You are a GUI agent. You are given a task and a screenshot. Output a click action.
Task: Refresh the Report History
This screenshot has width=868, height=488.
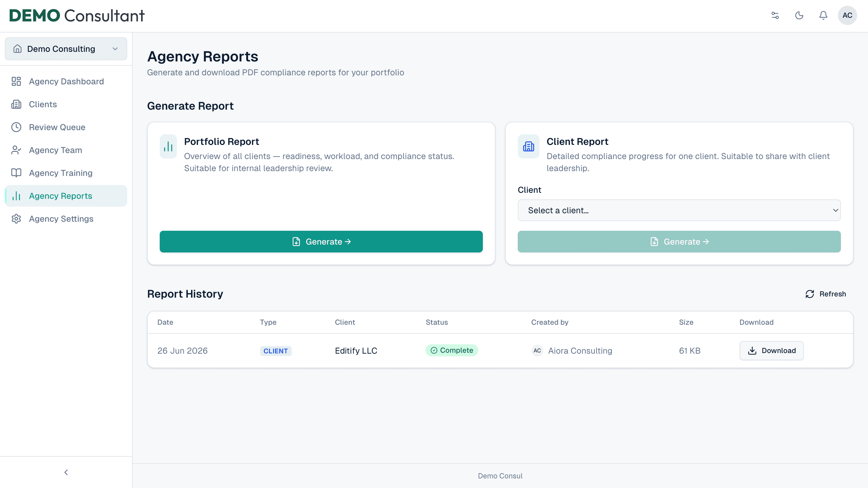(x=826, y=294)
